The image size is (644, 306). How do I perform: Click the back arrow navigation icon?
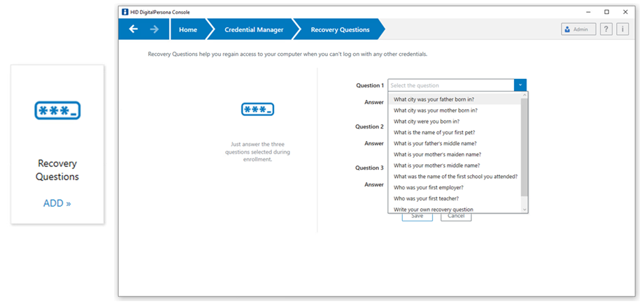[x=134, y=29]
